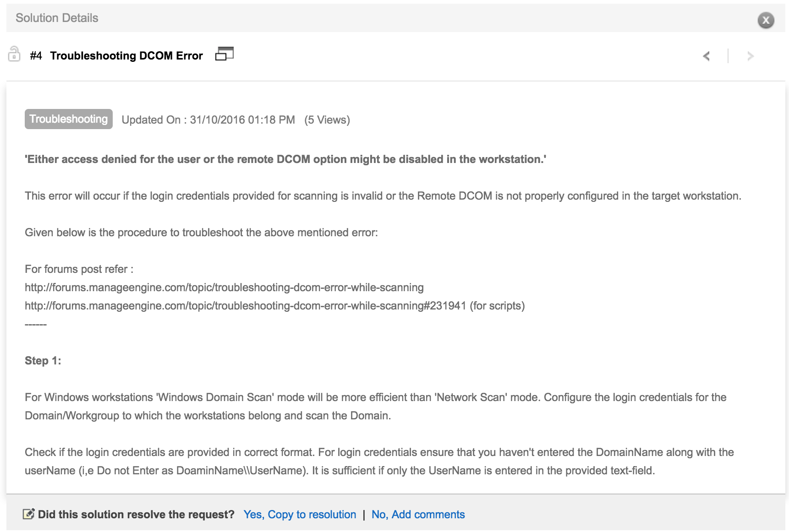
Task: Click the (5 Views) counter
Action: (327, 120)
